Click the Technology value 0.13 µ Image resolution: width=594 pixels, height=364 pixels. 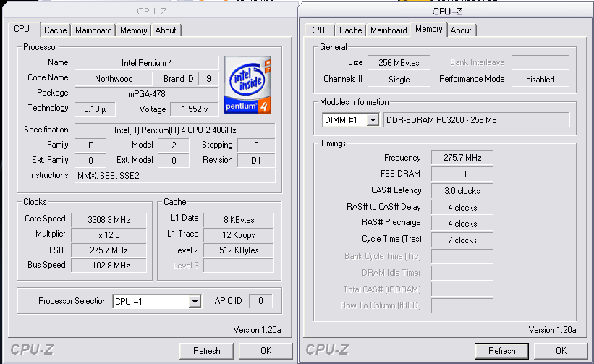click(95, 109)
